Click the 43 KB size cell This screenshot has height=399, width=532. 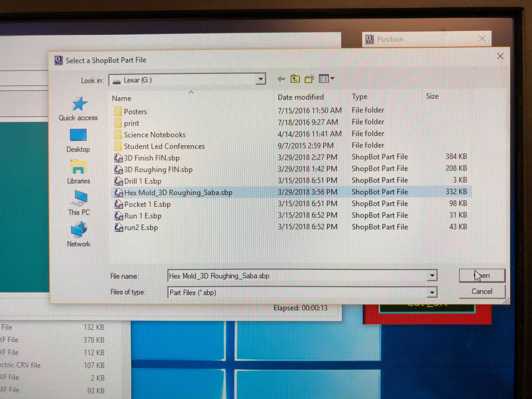click(x=458, y=227)
